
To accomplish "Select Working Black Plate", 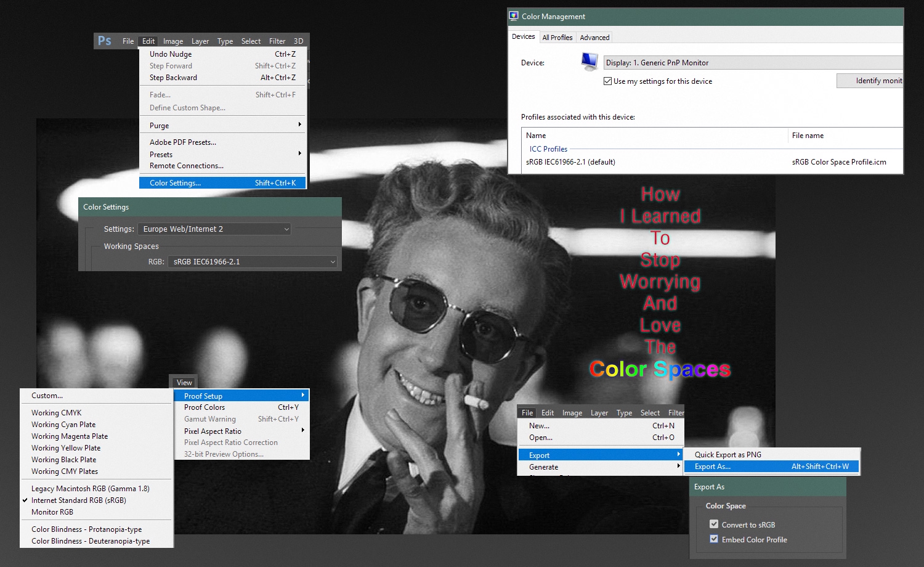I will (x=97, y=460).
